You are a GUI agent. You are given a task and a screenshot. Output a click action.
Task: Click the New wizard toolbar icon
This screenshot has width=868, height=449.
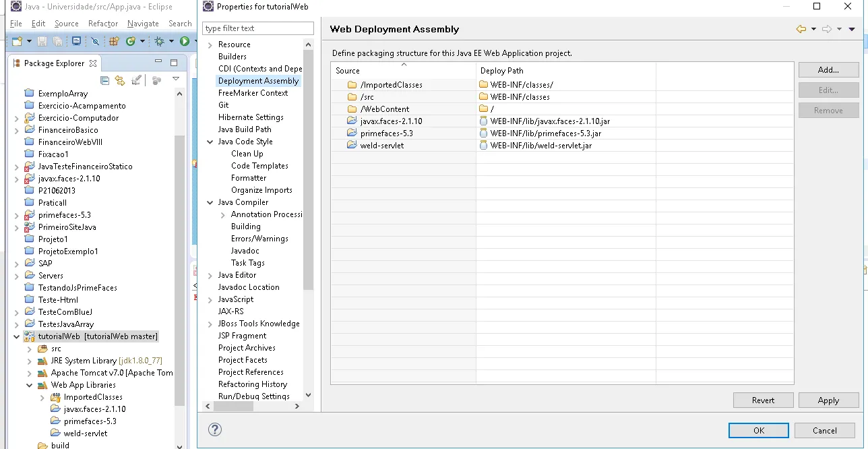17,42
